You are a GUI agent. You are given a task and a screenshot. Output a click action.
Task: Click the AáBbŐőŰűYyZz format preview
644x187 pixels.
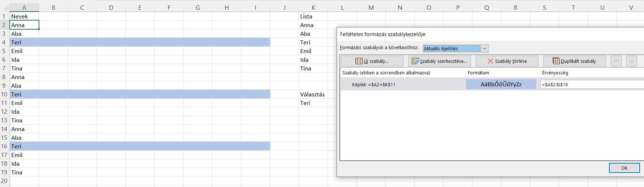[x=501, y=84]
